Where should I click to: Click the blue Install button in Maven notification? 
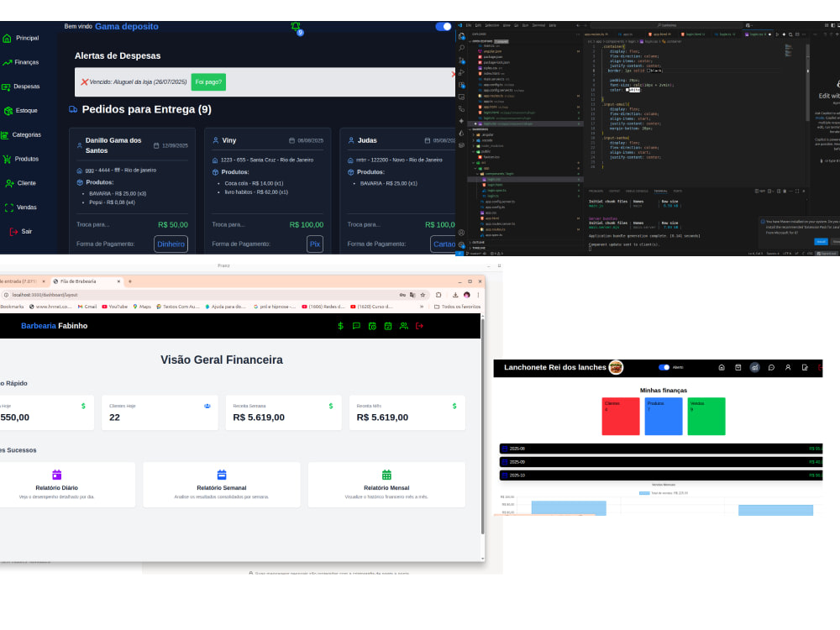tap(821, 242)
